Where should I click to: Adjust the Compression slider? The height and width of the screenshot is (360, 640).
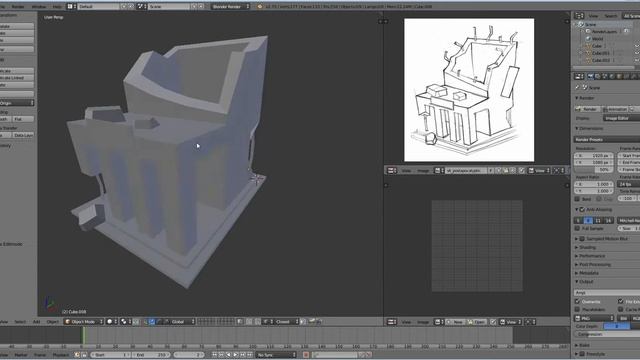[607, 334]
